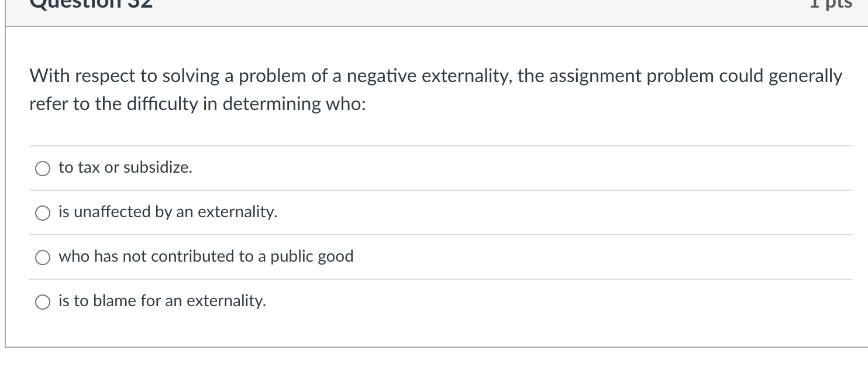Click the words "assignment problem" in the prompt
Screen dimensions: 868x377
(x=621, y=76)
